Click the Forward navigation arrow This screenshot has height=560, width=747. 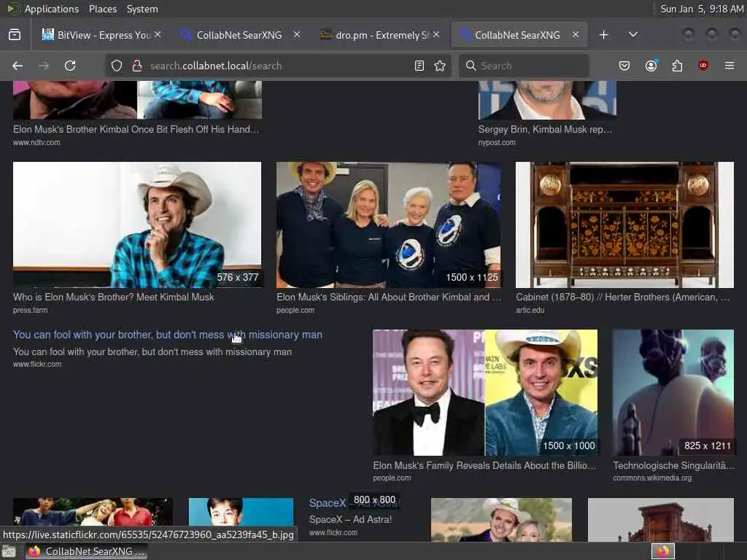[44, 66]
